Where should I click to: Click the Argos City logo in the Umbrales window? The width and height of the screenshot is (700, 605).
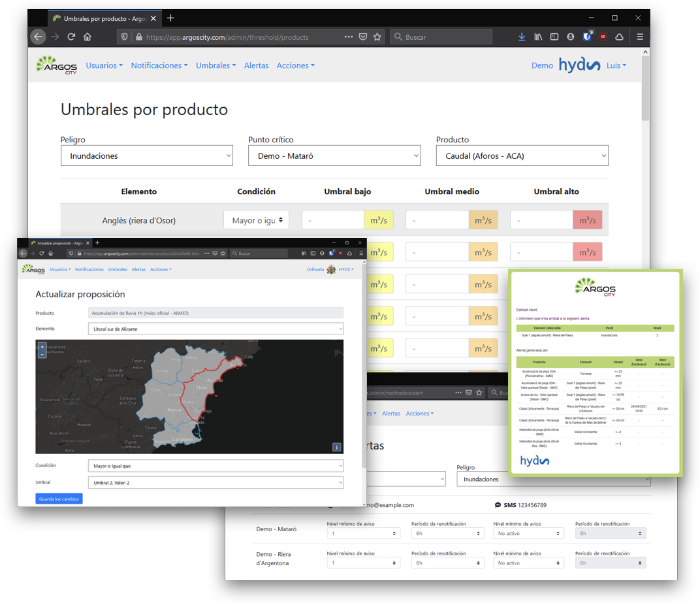[57, 65]
